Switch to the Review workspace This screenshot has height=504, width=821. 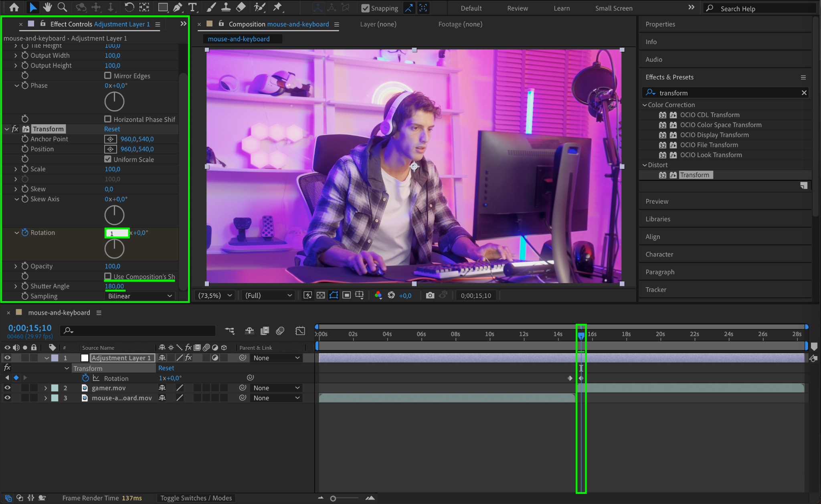[x=517, y=8]
